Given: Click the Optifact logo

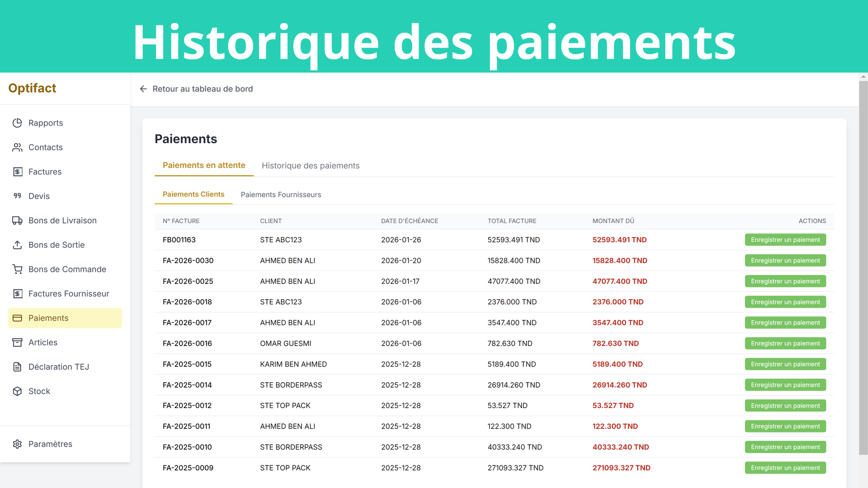Looking at the screenshot, I should coord(32,88).
